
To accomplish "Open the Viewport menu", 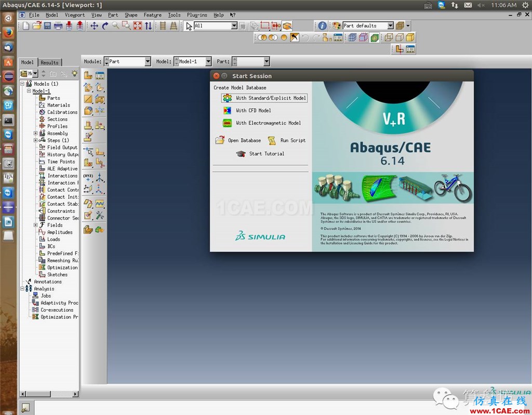I will pos(75,15).
